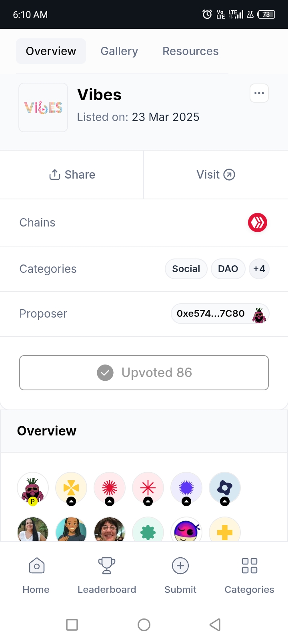Switch to the Resources tab
288x644 pixels.
190,51
